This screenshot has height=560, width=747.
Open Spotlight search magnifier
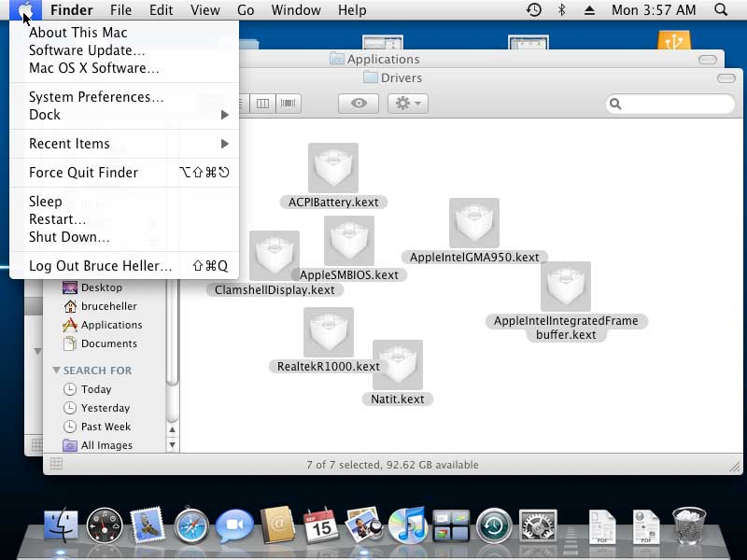coord(721,10)
